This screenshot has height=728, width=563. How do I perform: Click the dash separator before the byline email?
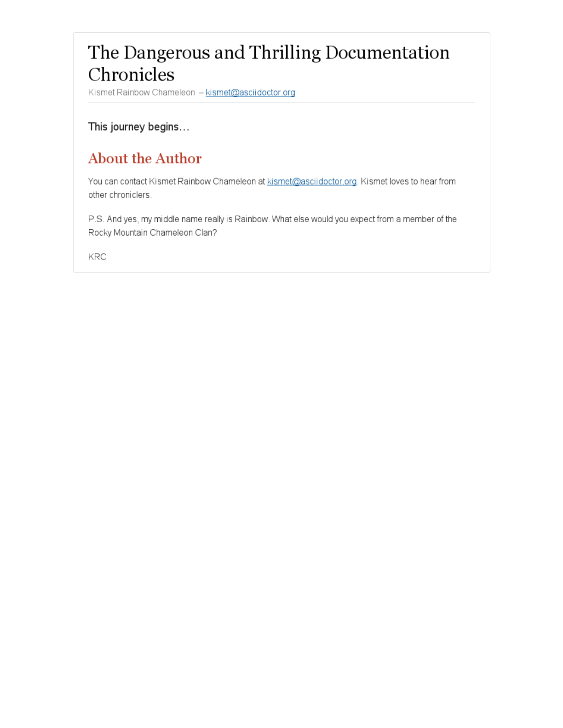(201, 92)
